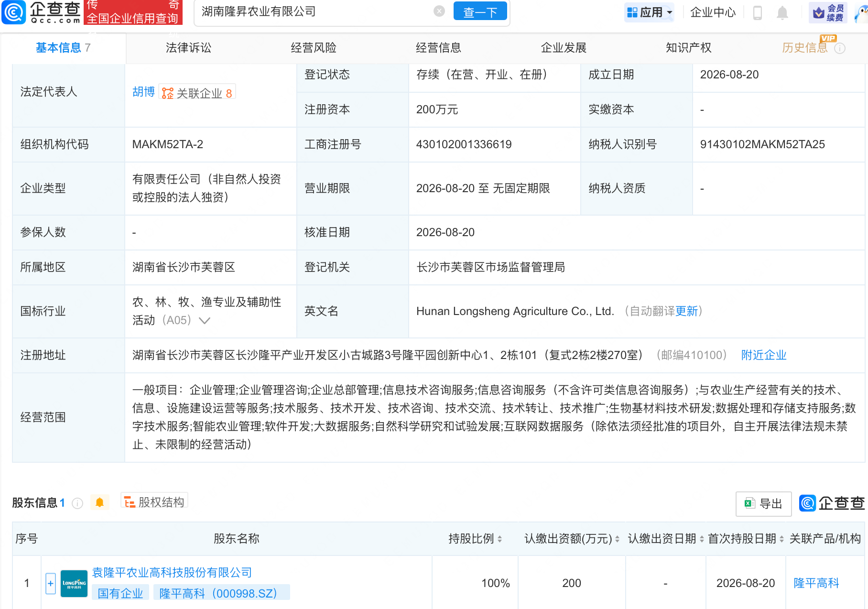Screen dimensions: 868x609
Task: Click the mobile phone icon
Action: tap(758, 12)
